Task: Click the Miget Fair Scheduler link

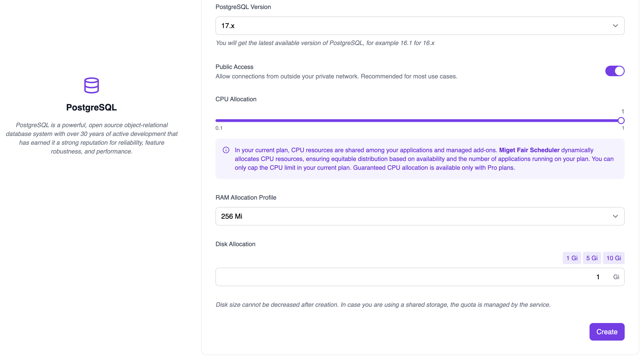Action: [x=529, y=150]
